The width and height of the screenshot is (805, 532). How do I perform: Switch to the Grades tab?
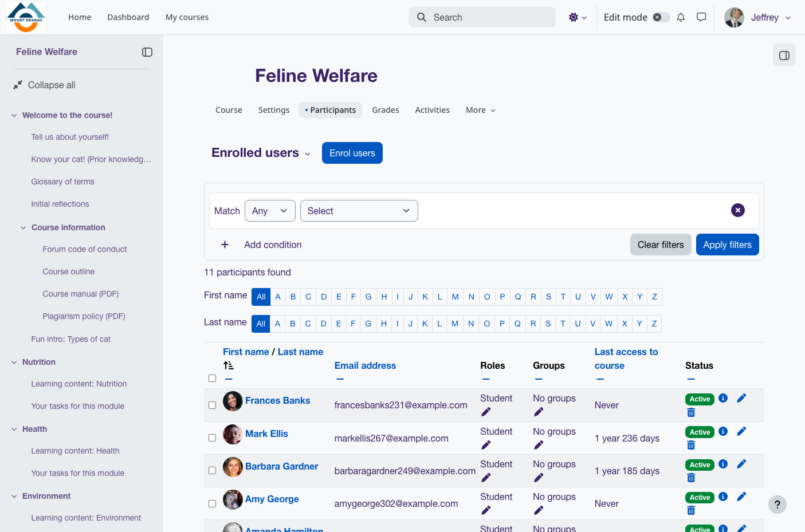pos(386,110)
